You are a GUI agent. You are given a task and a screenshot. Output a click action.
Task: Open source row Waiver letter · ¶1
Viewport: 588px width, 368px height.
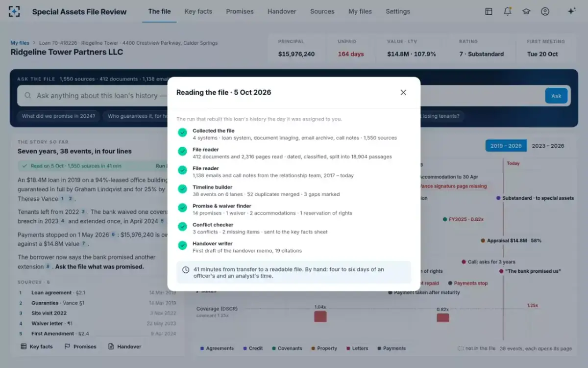(97, 323)
